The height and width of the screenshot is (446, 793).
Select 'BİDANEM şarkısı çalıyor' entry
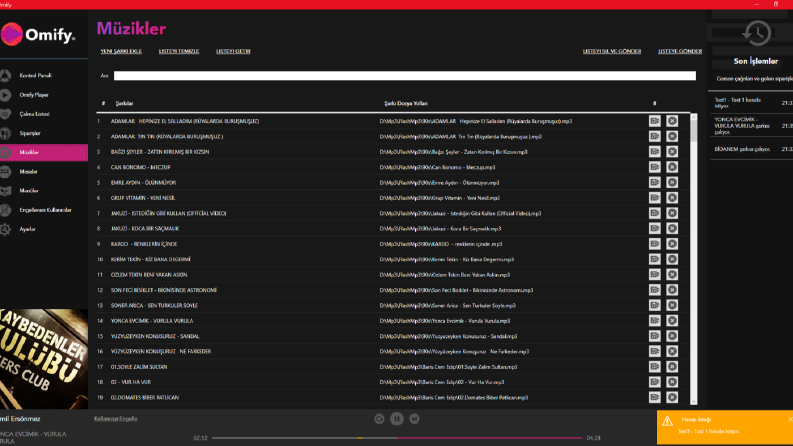point(753,149)
